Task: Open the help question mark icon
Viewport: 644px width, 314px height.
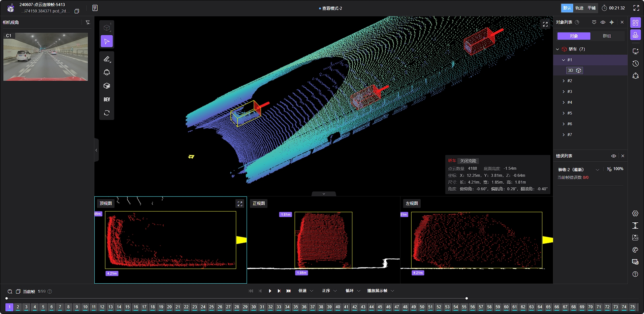Action: [x=635, y=274]
